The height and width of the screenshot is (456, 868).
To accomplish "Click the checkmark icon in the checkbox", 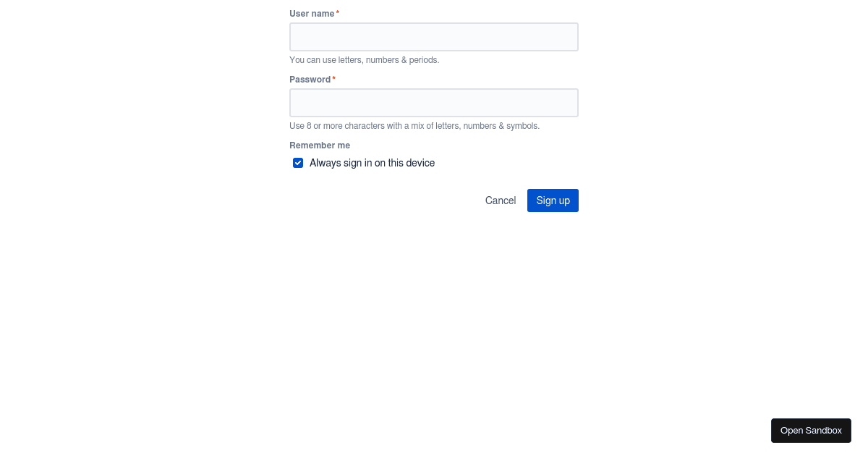I will pos(298,163).
